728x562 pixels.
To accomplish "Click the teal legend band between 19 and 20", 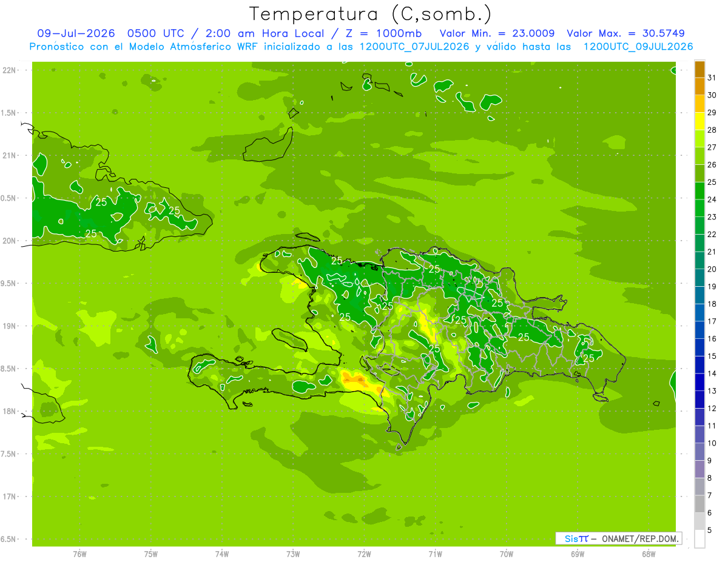I will click(x=699, y=278).
